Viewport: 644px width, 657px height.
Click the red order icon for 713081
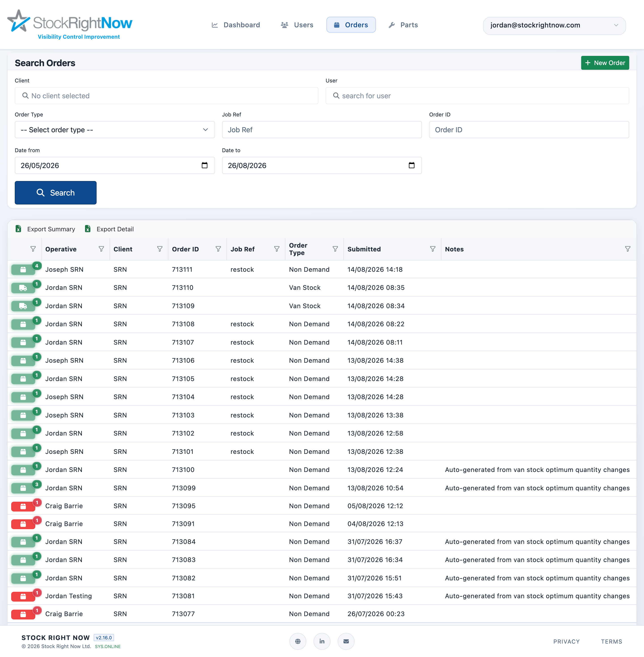pyautogui.click(x=23, y=596)
